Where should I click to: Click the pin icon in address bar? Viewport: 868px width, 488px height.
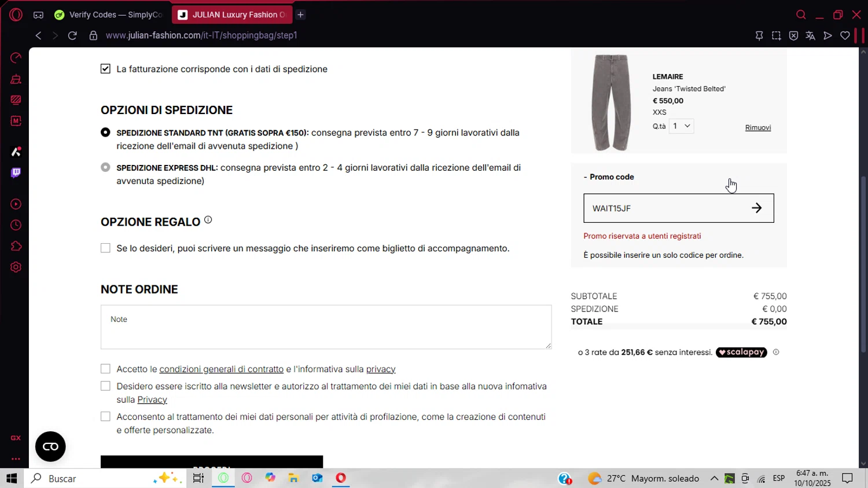coord(759,36)
